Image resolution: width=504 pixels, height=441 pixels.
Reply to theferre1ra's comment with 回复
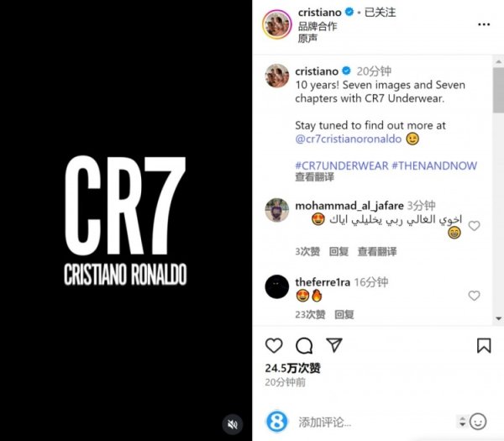point(344,314)
